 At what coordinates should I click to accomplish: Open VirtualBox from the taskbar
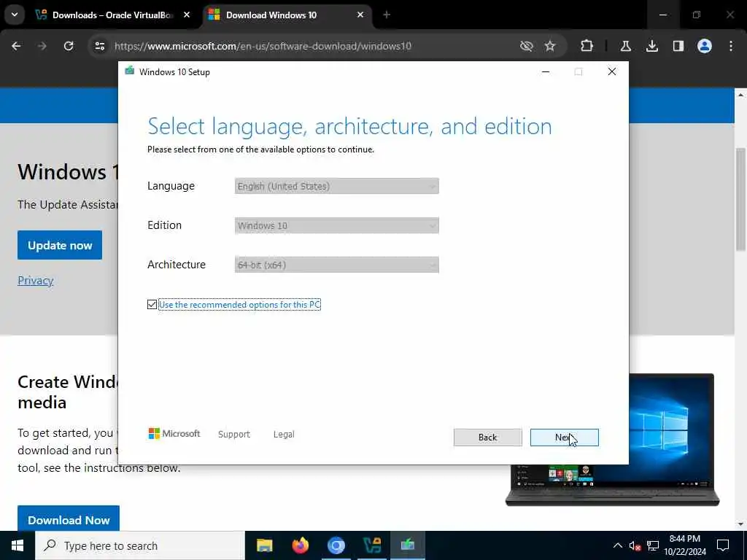(371, 545)
